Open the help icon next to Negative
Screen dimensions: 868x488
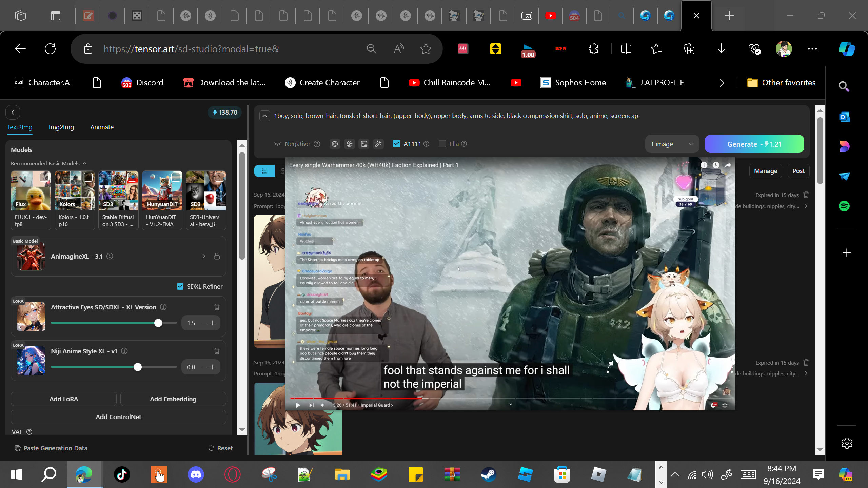317,144
